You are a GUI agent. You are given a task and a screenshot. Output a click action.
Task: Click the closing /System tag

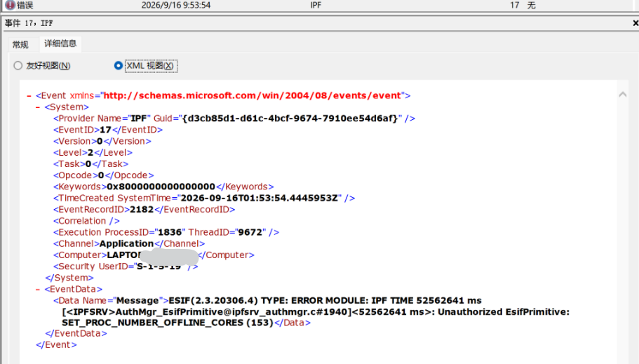pyautogui.click(x=69, y=278)
